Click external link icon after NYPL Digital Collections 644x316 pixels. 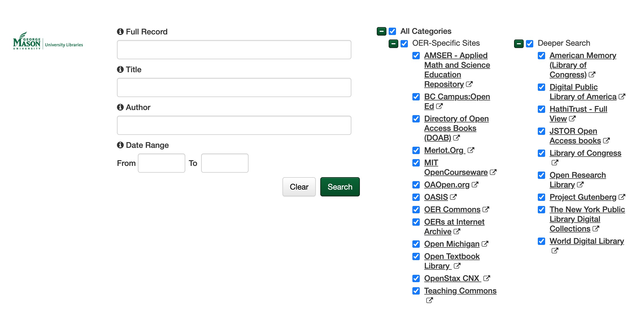pos(596,229)
